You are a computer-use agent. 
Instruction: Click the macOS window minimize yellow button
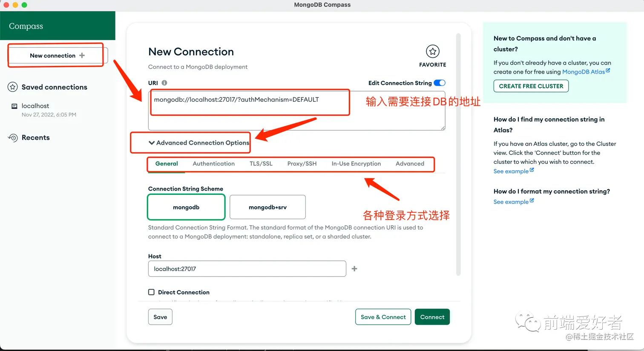15,5
